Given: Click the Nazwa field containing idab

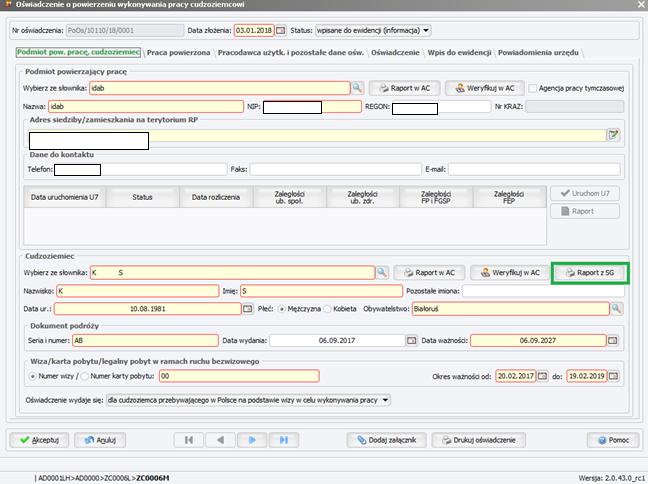Looking at the screenshot, I should [x=146, y=107].
